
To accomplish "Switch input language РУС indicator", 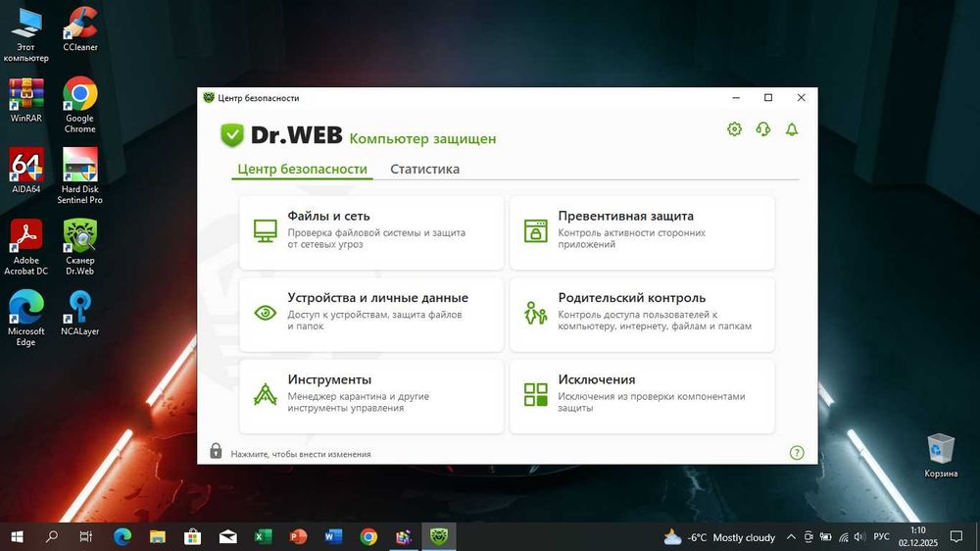I will [x=881, y=537].
